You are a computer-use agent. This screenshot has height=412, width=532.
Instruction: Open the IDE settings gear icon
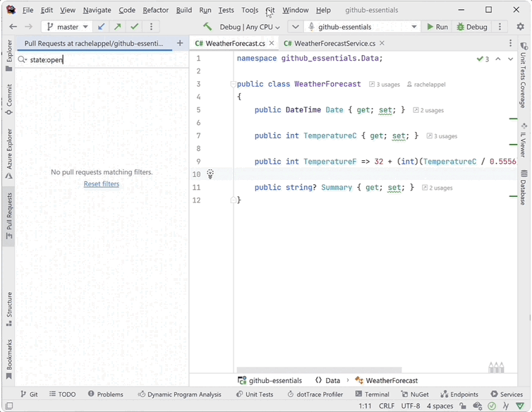(521, 27)
